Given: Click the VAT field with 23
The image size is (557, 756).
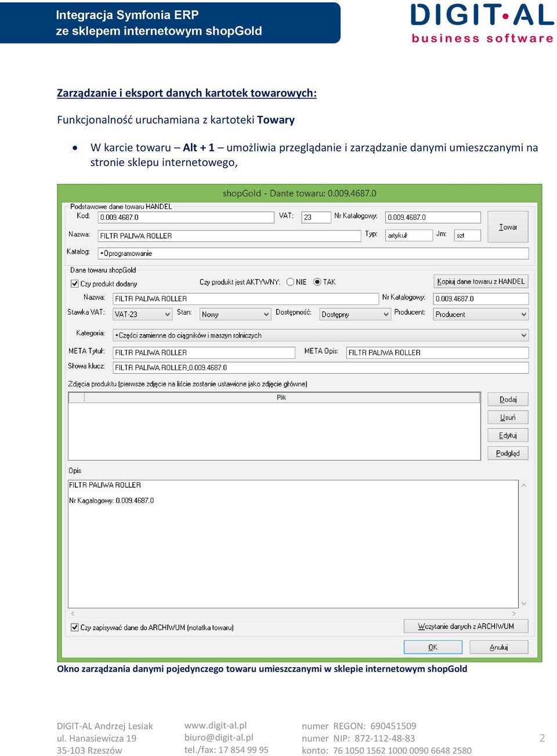Looking at the screenshot, I should [x=316, y=217].
